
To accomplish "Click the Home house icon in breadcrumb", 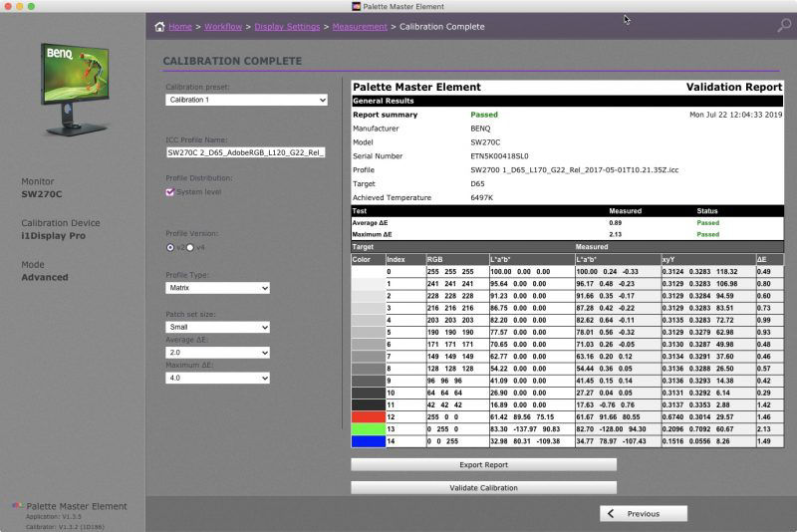I will (159, 27).
